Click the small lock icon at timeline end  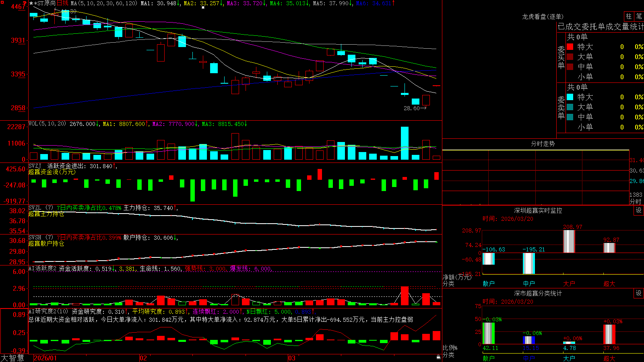[x=438, y=357]
